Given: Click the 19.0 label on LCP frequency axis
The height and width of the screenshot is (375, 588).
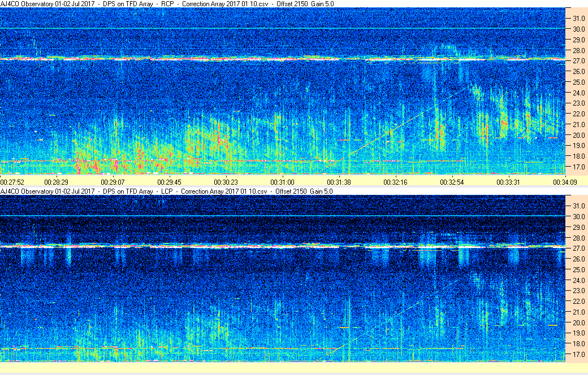Looking at the screenshot, I should click(x=578, y=333).
